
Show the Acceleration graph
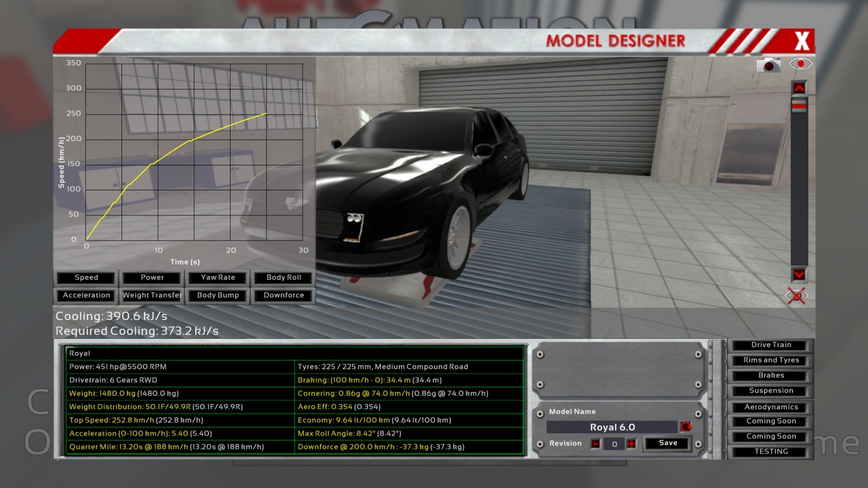(x=86, y=296)
